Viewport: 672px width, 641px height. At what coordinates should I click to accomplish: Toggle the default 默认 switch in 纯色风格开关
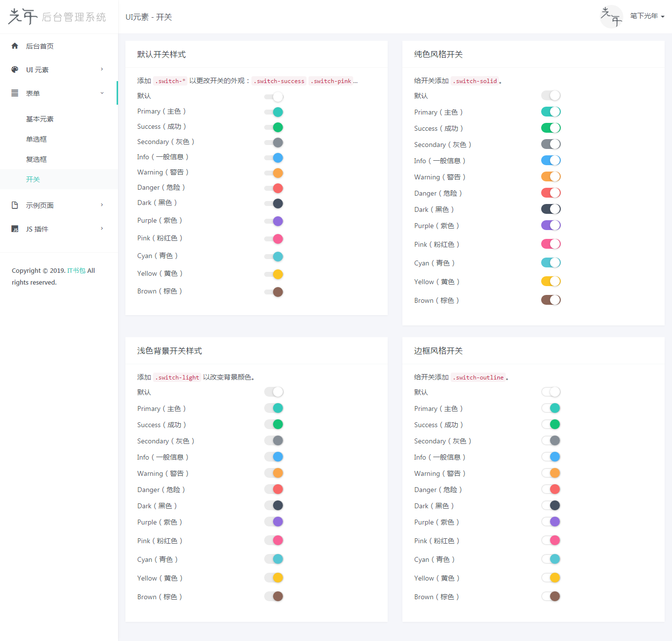pyautogui.click(x=550, y=95)
